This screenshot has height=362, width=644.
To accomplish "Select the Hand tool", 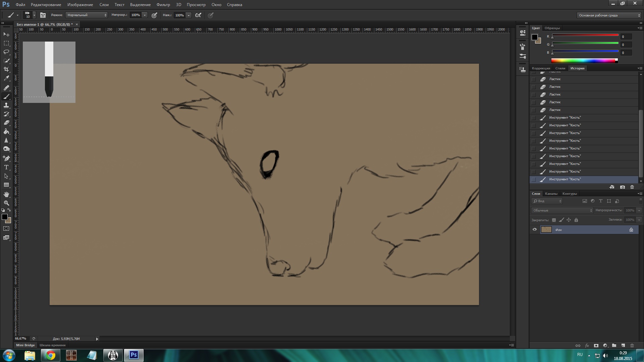I will pos(6,194).
